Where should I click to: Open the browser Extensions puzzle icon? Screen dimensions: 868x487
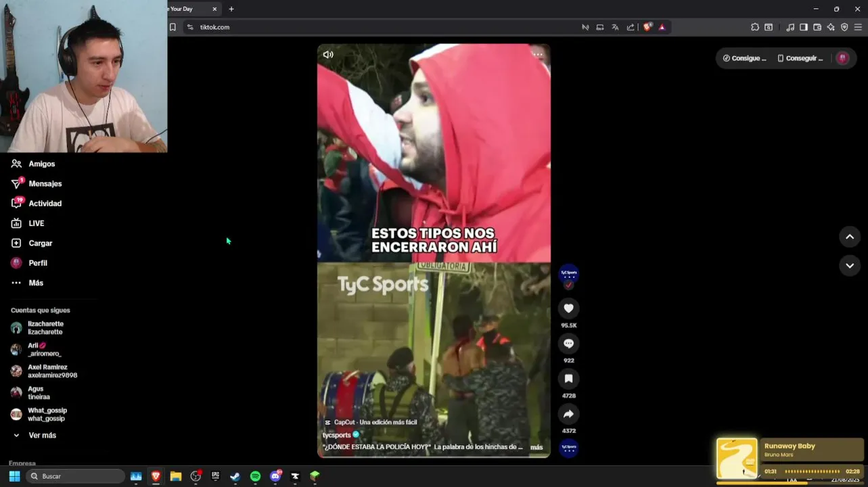click(755, 27)
